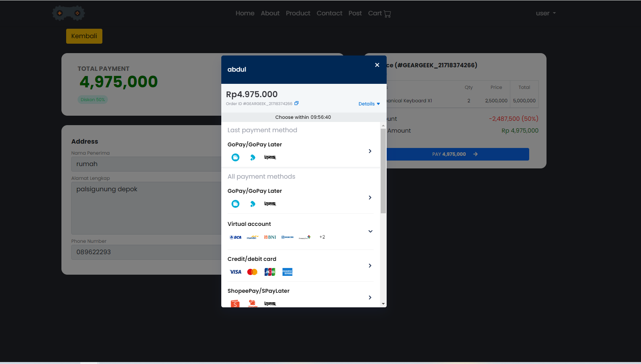Screen dimensions: 641x364
Task: Click the Phone Number input field
Action: tap(146, 252)
